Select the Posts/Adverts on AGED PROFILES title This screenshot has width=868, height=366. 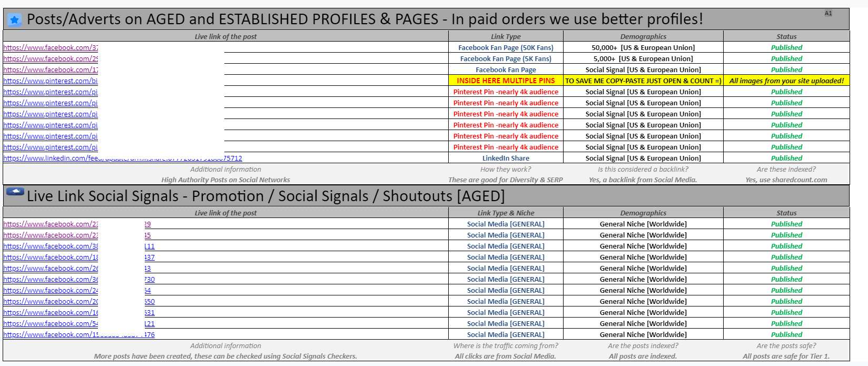(x=364, y=19)
